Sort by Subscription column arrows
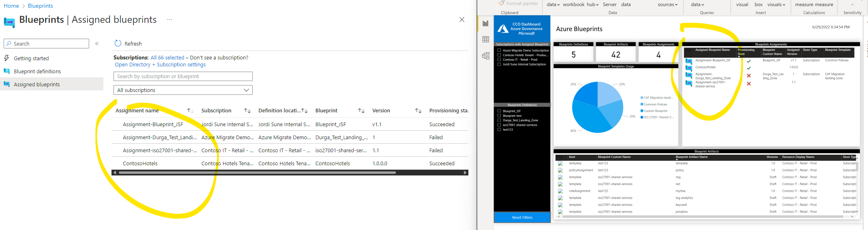868x230 pixels. 247,111
